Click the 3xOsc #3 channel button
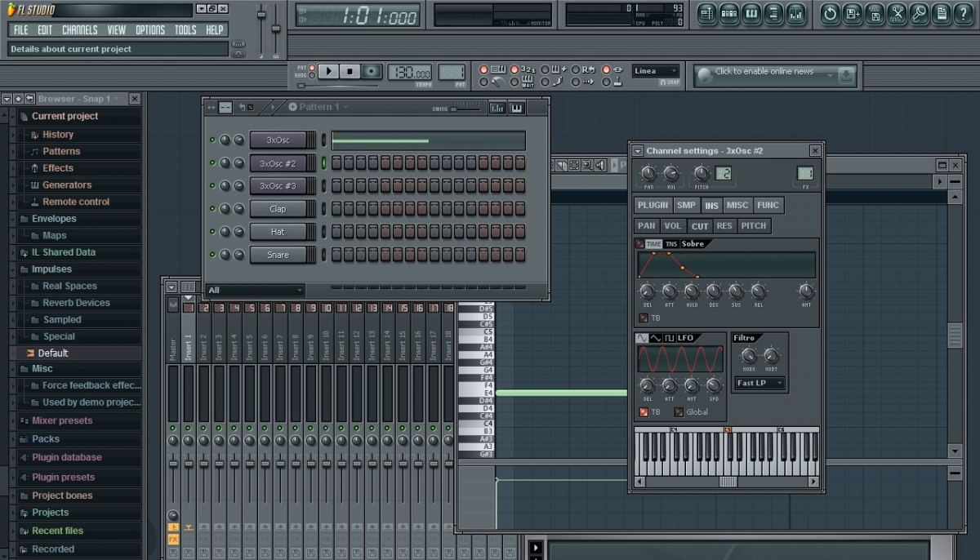This screenshot has height=560, width=980. (x=278, y=186)
